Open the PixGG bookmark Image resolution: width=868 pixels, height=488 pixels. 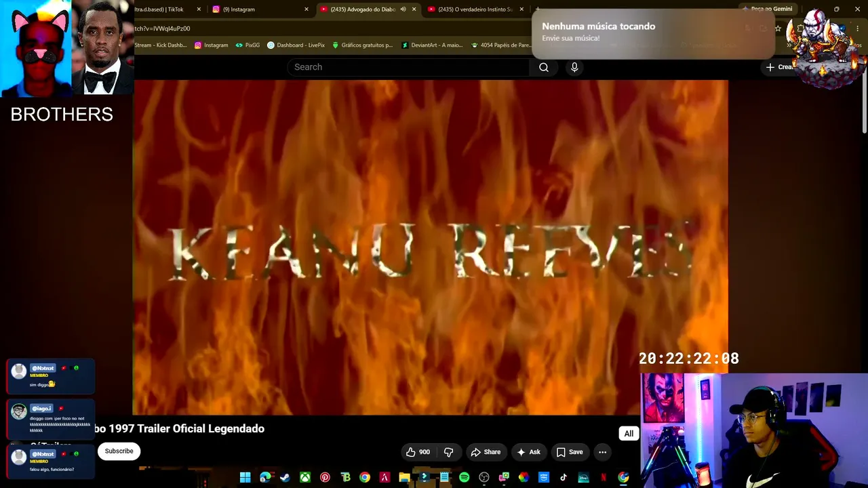(248, 45)
